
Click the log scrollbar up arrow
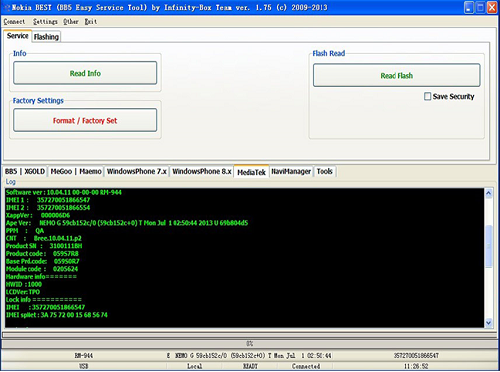coord(489,193)
